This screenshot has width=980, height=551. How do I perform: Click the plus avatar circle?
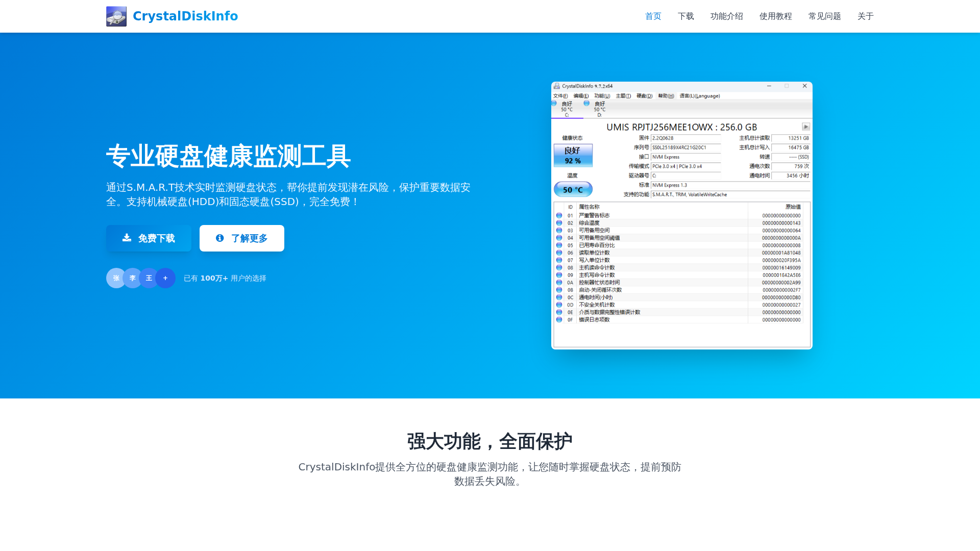pyautogui.click(x=165, y=278)
